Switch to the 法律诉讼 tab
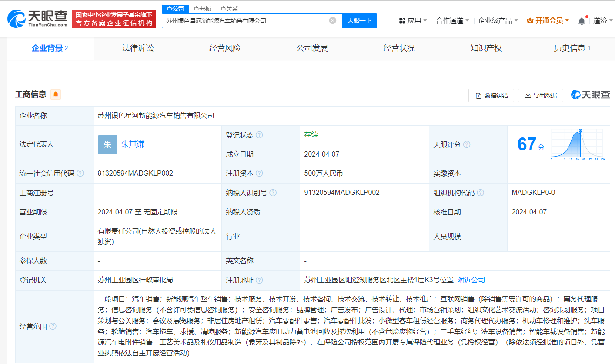This screenshot has height=364, width=615. [137, 48]
